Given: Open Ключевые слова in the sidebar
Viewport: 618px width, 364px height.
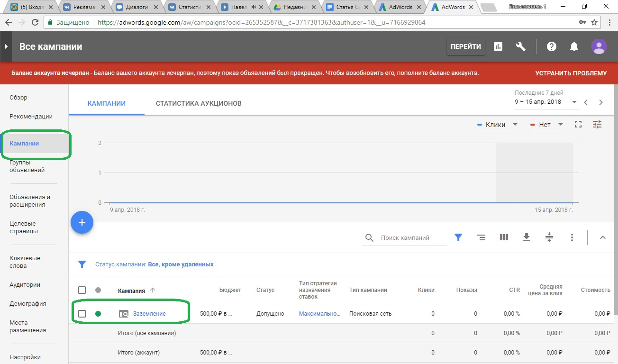Looking at the screenshot, I should point(25,262).
